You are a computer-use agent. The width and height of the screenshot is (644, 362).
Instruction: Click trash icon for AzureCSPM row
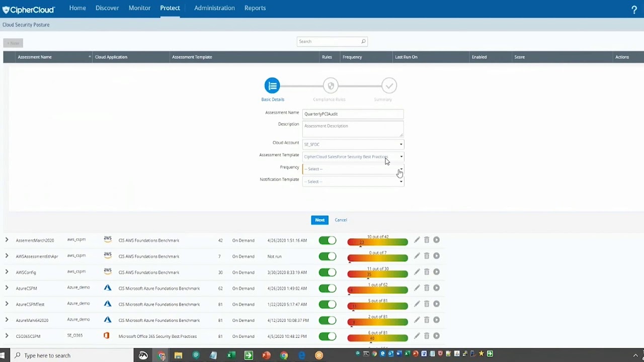pyautogui.click(x=427, y=288)
